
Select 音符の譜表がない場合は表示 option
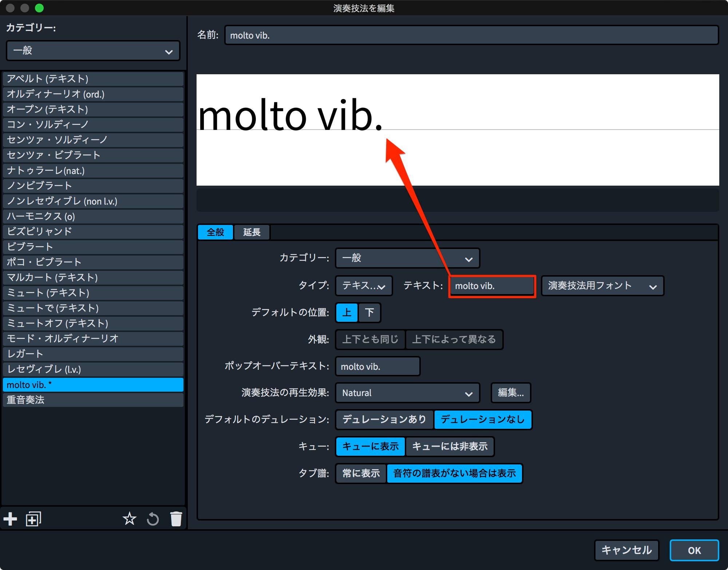coord(454,473)
